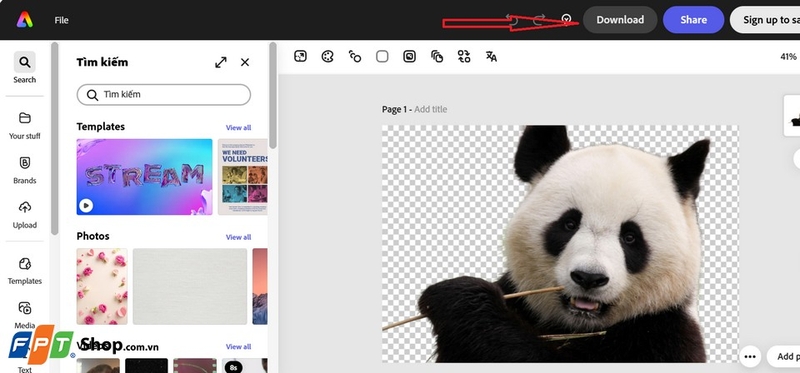This screenshot has width=800, height=373.
Task: Click the framed image icon in toolbar
Action: (x=409, y=56)
